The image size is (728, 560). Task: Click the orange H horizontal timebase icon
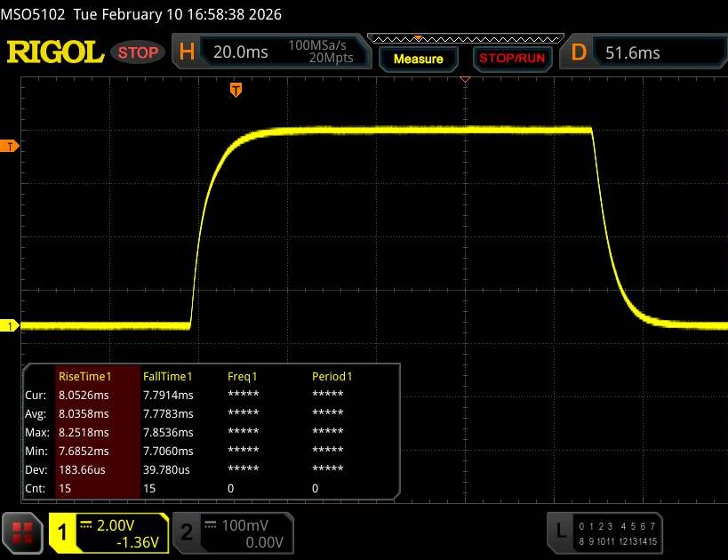187,52
